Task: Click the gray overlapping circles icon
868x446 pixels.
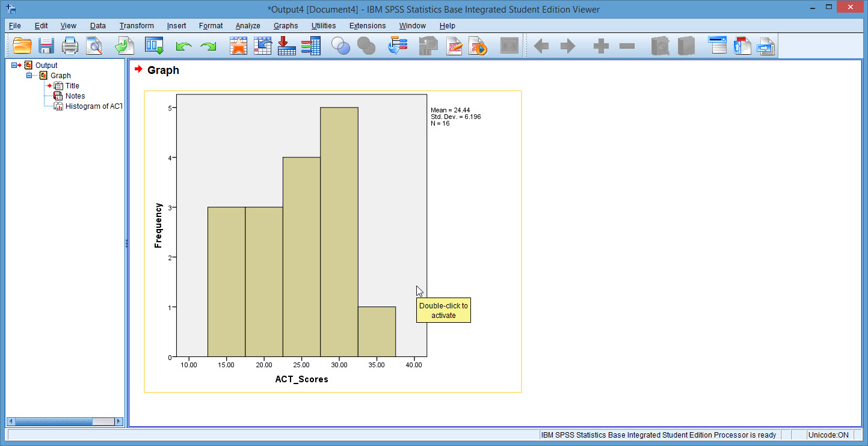Action: point(366,46)
